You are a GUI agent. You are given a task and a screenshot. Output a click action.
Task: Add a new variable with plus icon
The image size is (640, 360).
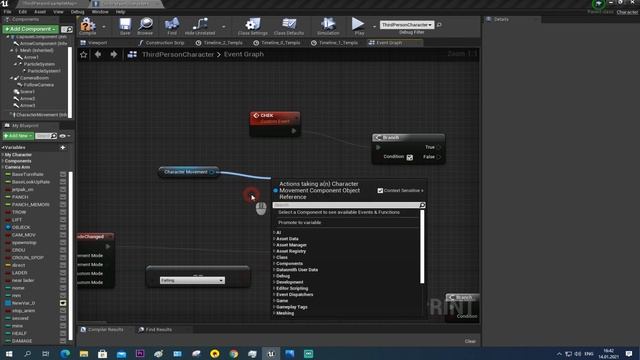[x=63, y=147]
